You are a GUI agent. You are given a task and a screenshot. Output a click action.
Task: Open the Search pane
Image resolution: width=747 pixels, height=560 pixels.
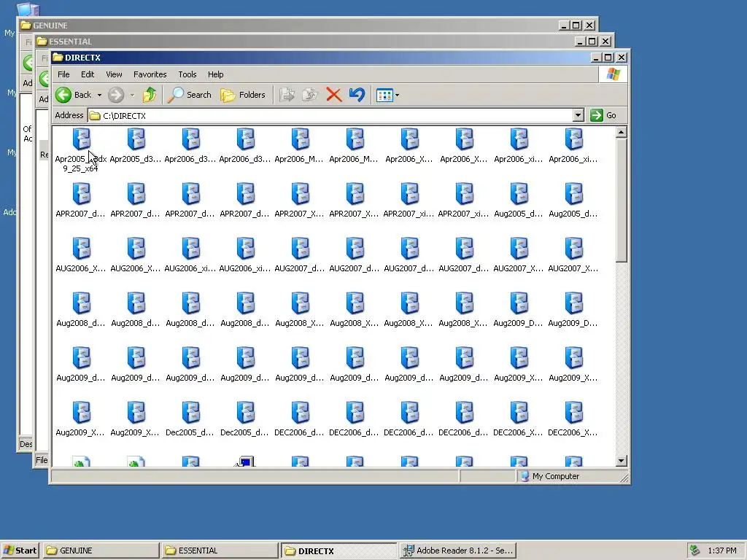click(189, 95)
